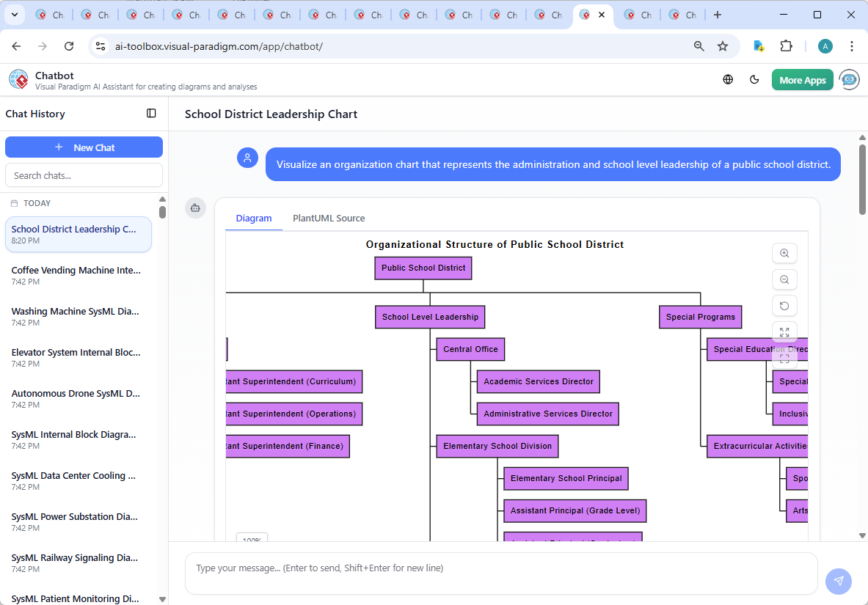Start a New Chat
Image resolution: width=868 pixels, height=605 pixels.
point(84,147)
